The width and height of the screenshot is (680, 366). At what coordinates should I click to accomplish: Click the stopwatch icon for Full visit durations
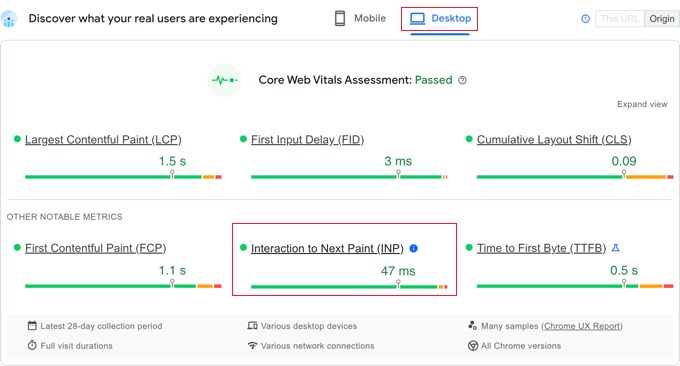tap(32, 346)
